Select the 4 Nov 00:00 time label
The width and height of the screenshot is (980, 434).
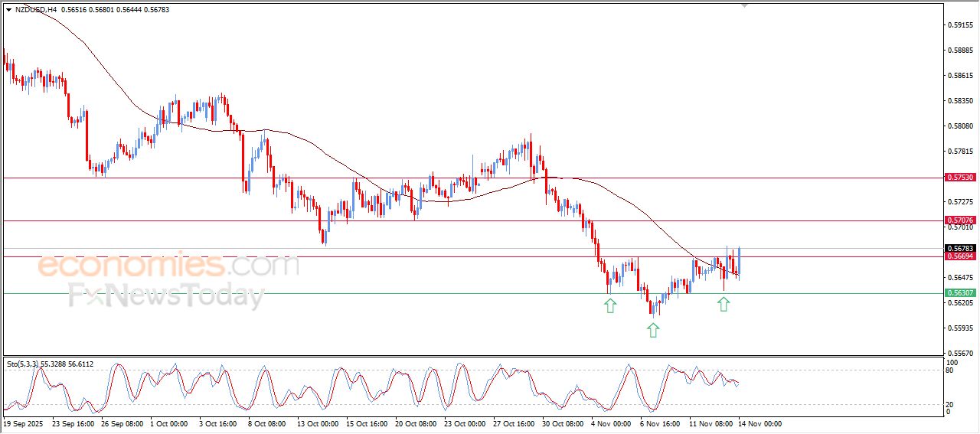click(612, 423)
